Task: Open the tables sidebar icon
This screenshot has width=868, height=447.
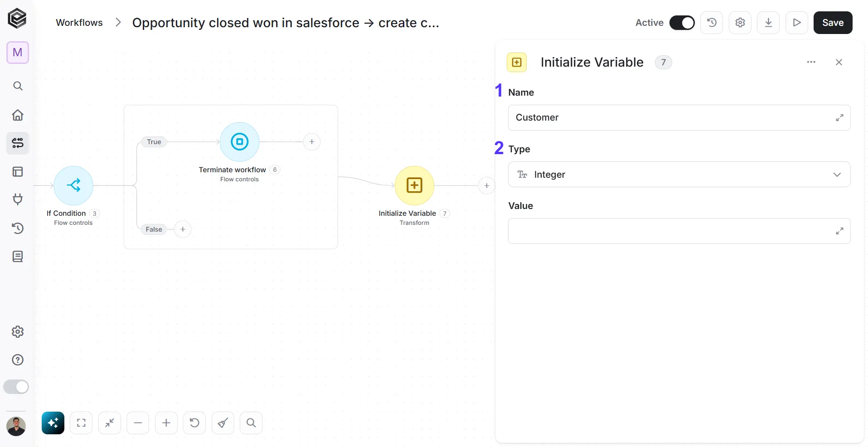Action: click(18, 172)
